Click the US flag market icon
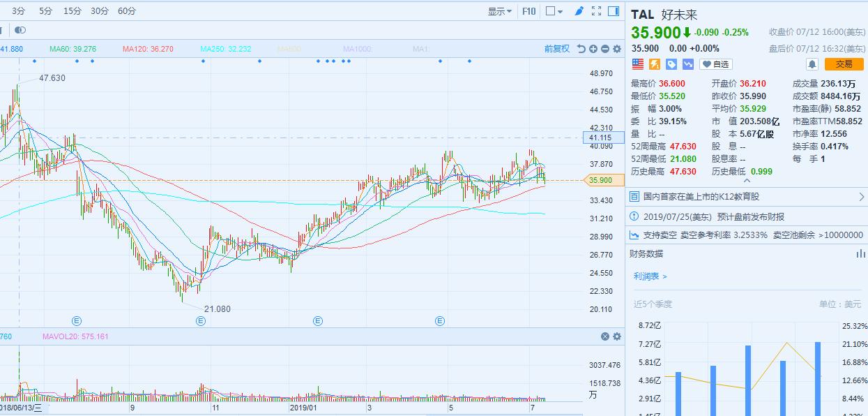The width and height of the screenshot is (868, 416). pyautogui.click(x=637, y=64)
